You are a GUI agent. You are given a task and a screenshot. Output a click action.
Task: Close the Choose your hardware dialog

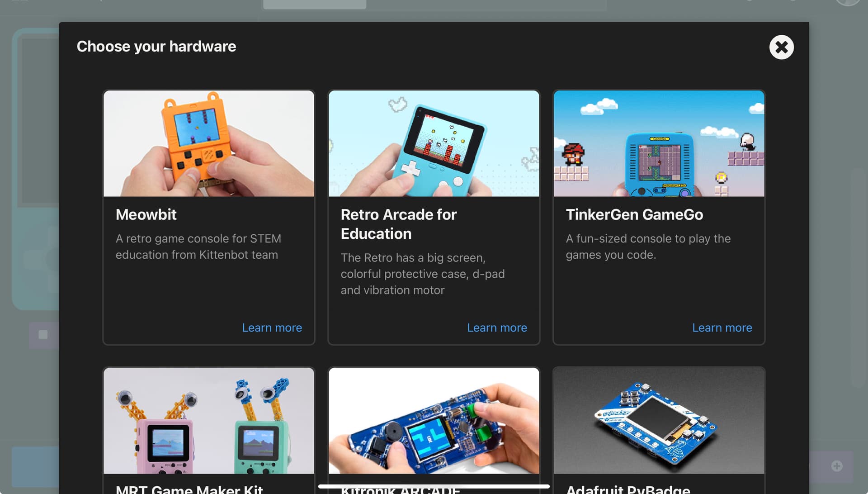click(x=781, y=47)
